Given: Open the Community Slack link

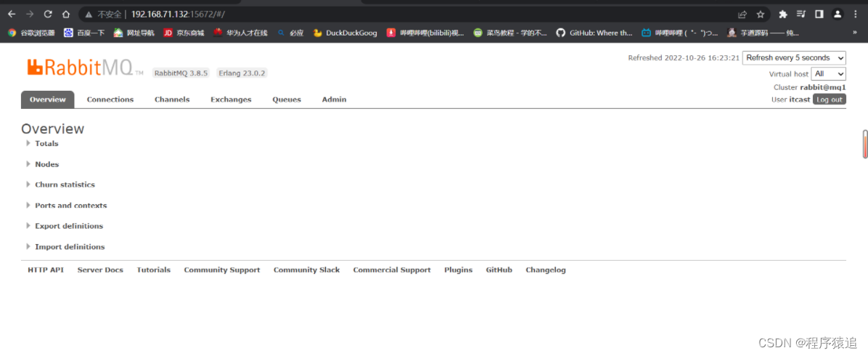Looking at the screenshot, I should coord(307,270).
